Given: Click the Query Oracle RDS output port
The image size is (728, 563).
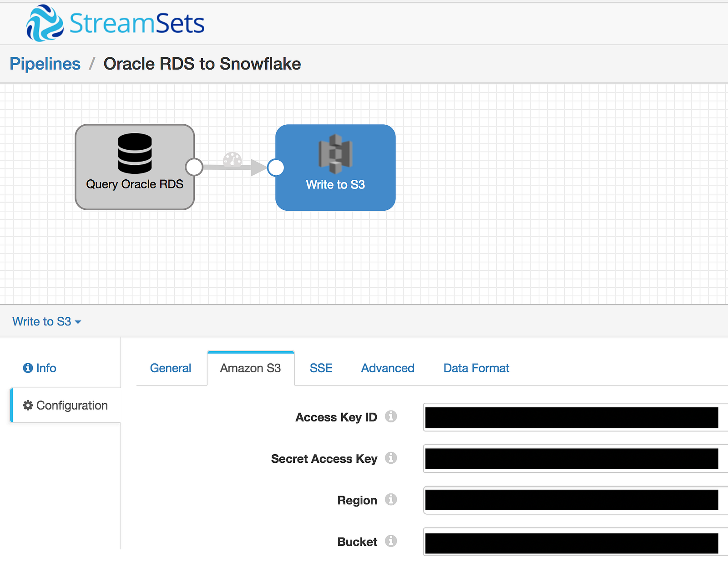Looking at the screenshot, I should click(194, 167).
